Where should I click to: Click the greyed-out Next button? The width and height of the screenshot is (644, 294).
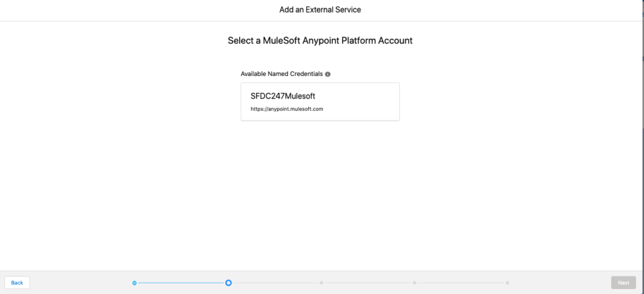click(x=623, y=283)
